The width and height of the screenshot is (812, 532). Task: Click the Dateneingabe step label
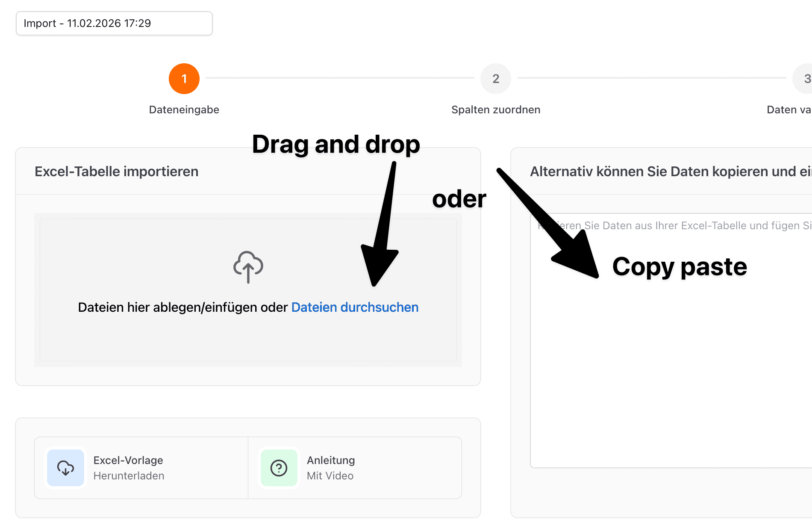pos(184,110)
